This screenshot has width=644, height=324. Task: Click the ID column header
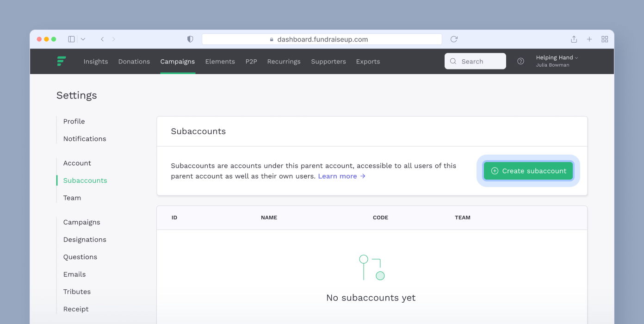coord(174,218)
